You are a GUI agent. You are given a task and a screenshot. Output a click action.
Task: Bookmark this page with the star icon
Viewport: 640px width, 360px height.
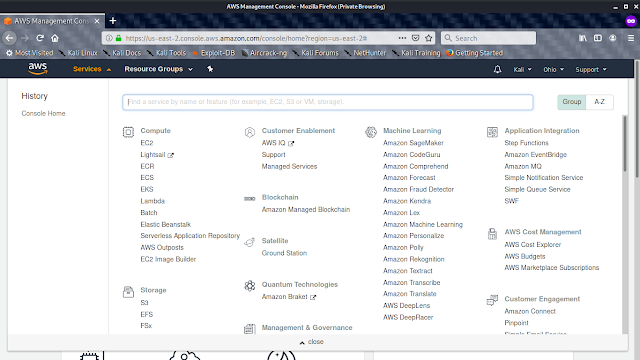pos(429,38)
